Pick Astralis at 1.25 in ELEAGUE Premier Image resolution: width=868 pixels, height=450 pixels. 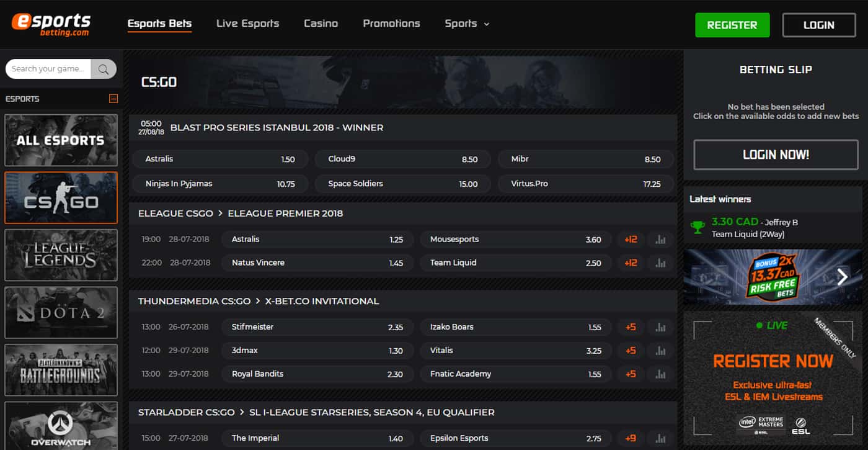(x=317, y=239)
